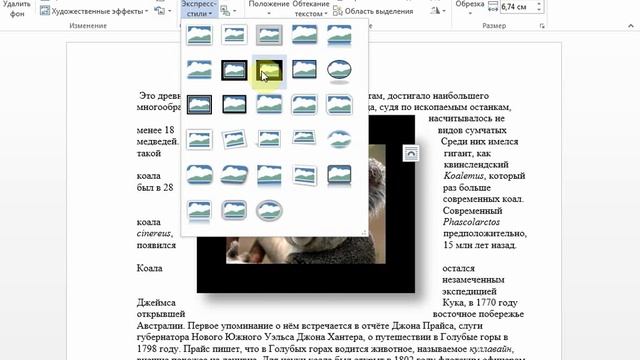Click the word Джеймса in the document
This screenshot has height=360, width=640.
click(156, 303)
